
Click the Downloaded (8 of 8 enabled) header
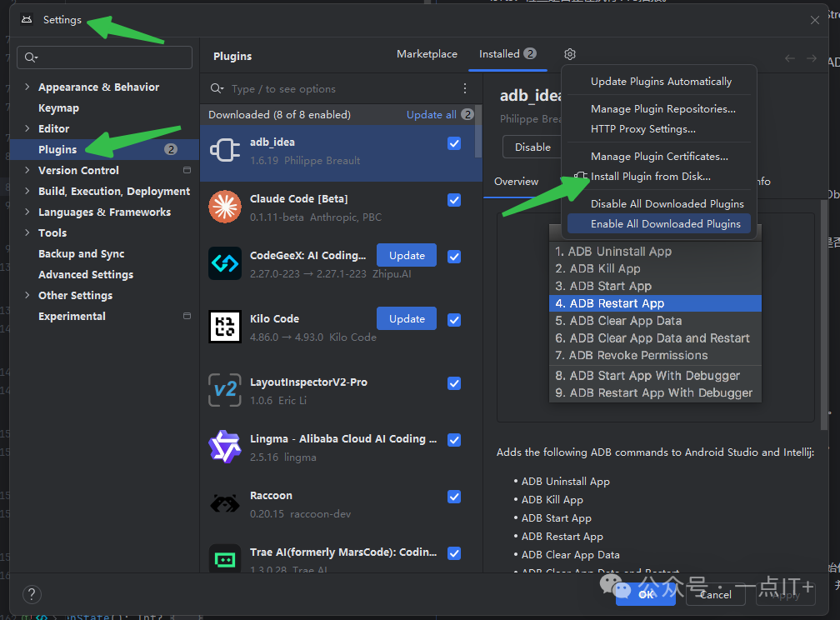click(x=279, y=115)
